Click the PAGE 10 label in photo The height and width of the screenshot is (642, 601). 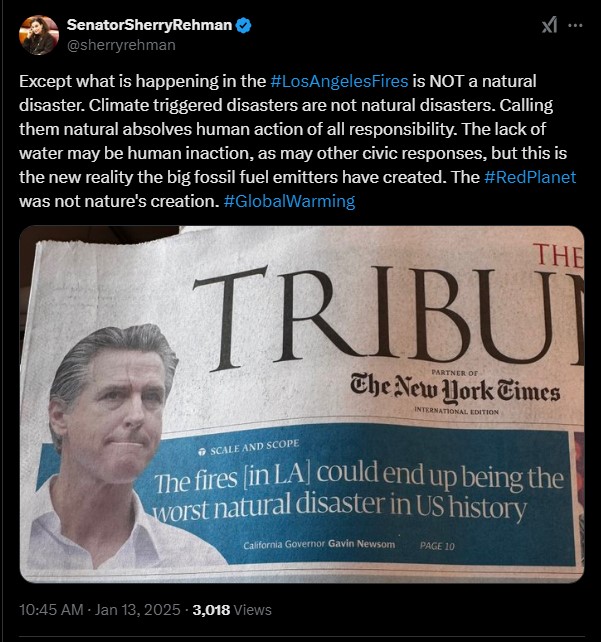[x=437, y=546]
